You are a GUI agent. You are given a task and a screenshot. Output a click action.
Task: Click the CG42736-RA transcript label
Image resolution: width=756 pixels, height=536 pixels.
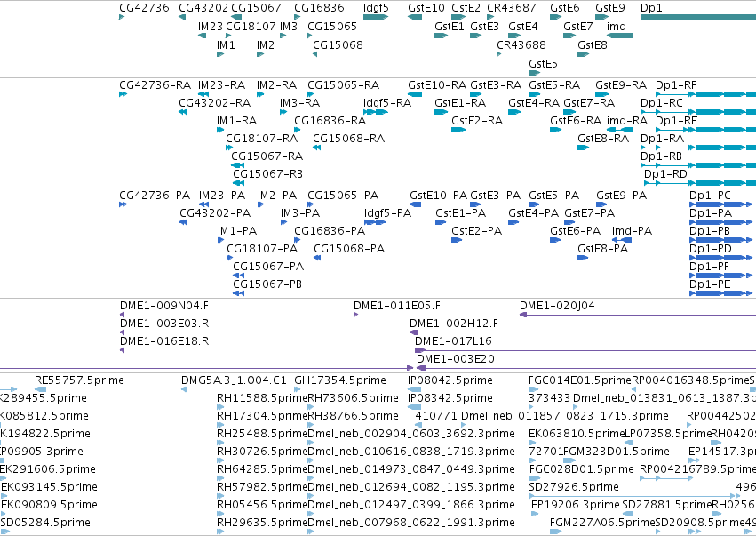[x=155, y=85]
